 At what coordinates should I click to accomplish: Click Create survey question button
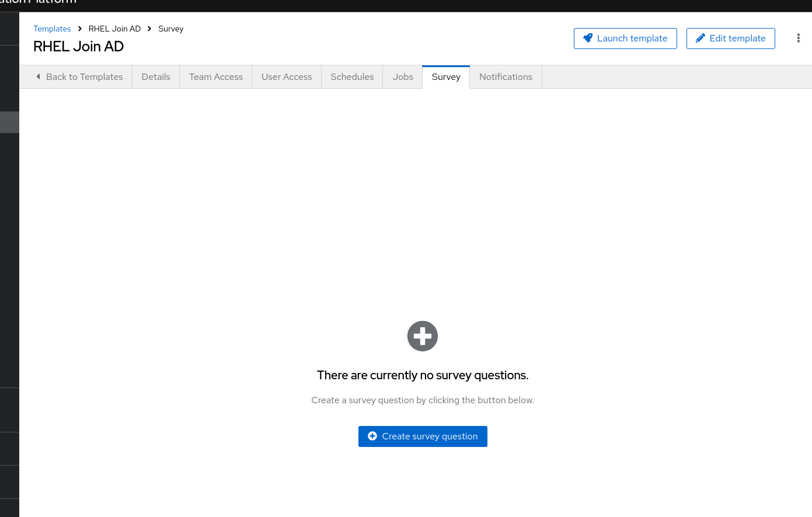[423, 436]
